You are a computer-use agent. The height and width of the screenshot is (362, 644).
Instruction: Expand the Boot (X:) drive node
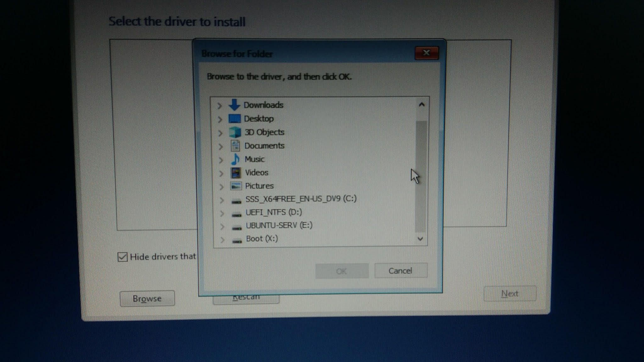coord(223,240)
